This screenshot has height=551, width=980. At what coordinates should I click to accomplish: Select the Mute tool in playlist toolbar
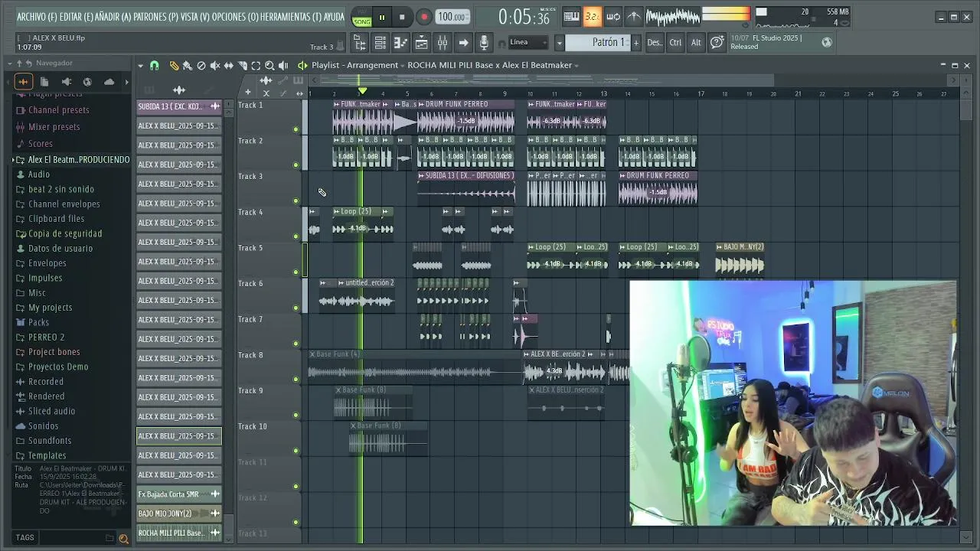(x=214, y=66)
